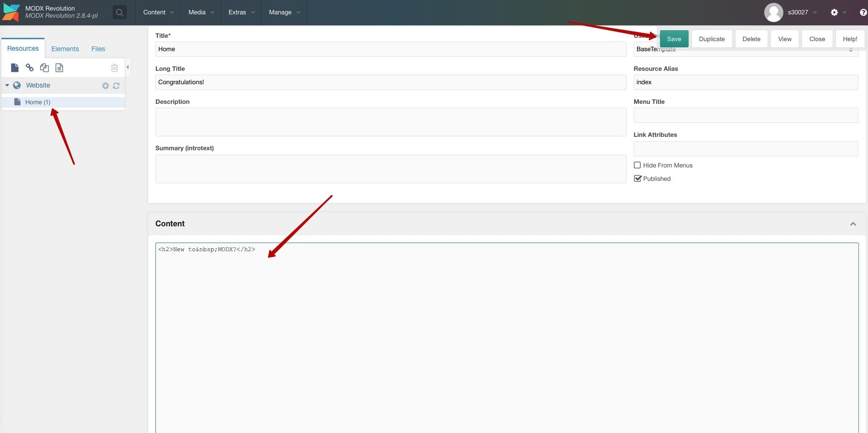Open the BaseTemplate template dropdown
This screenshot has width=868, height=433.
pos(850,49)
